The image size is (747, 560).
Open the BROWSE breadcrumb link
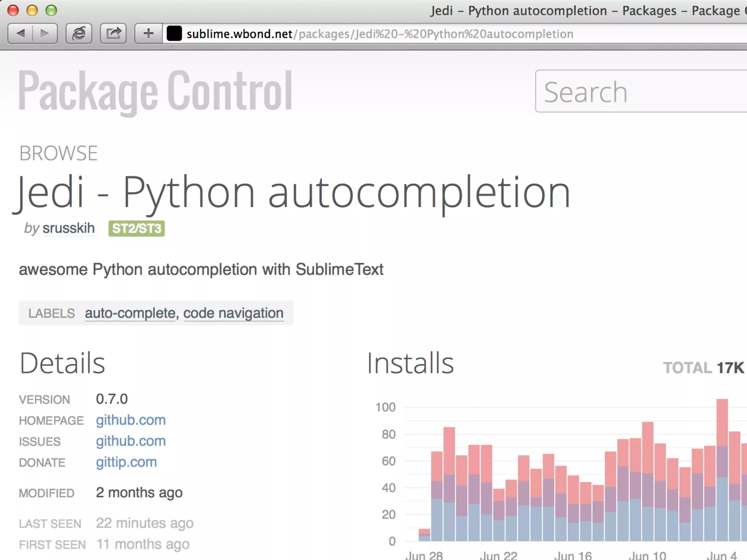58,153
